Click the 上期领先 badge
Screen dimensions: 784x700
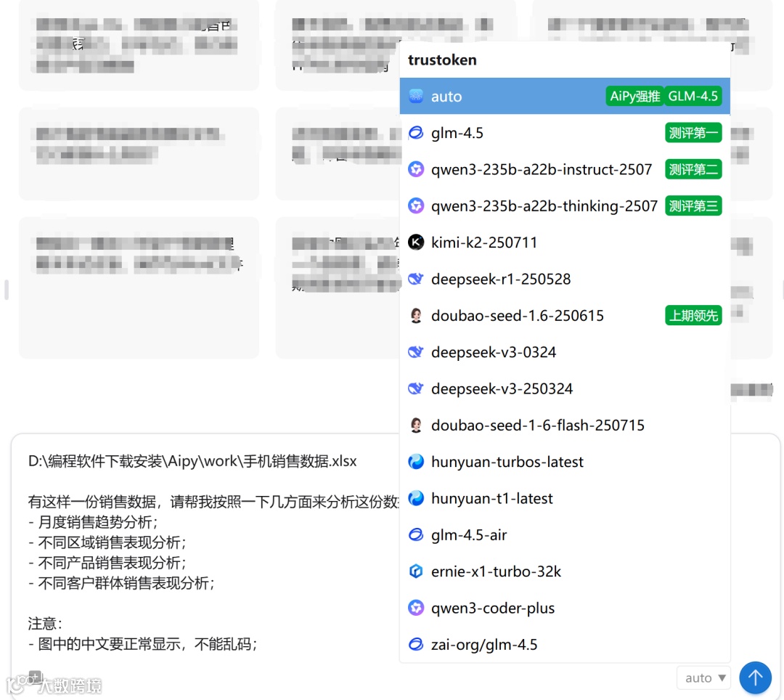coord(693,315)
